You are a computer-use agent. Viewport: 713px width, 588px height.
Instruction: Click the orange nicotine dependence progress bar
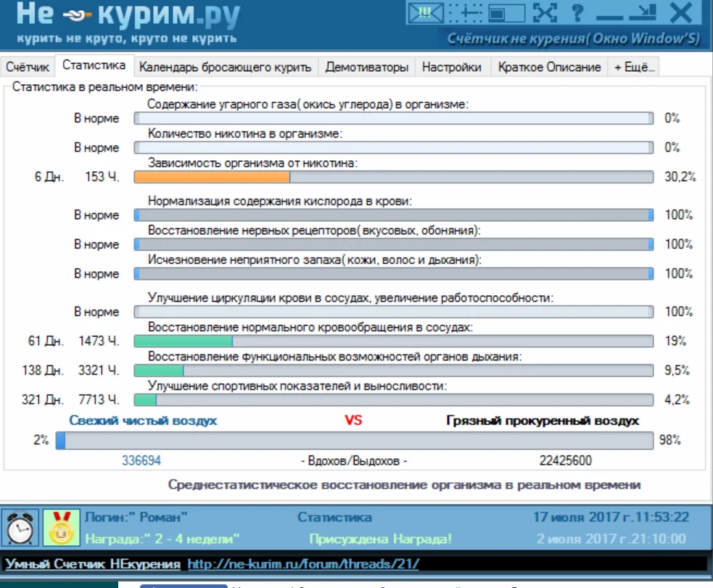point(394,177)
